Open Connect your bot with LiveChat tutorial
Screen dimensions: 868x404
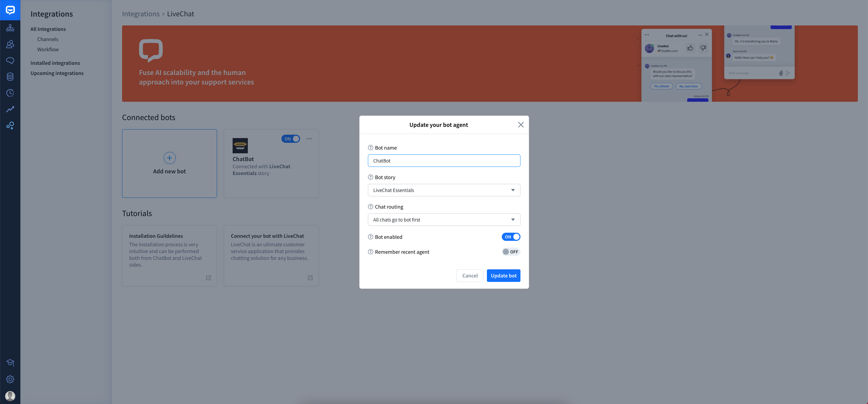coord(271,256)
